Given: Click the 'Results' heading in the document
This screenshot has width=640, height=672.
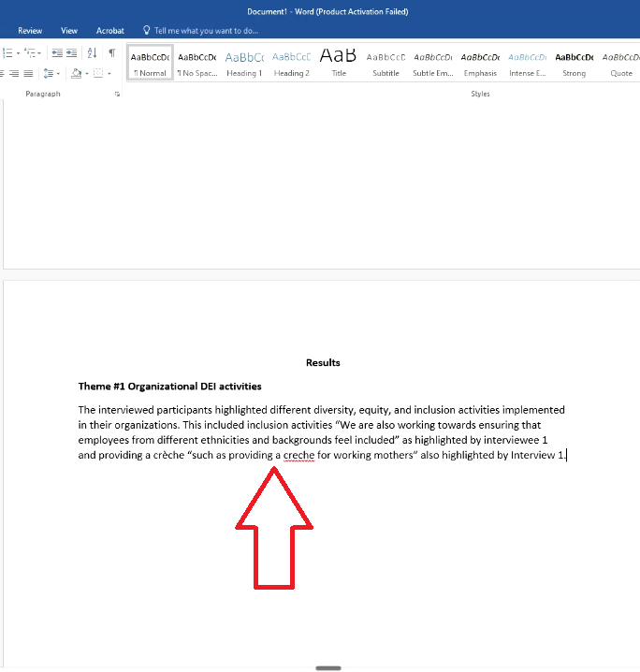Looking at the screenshot, I should pos(323,362).
